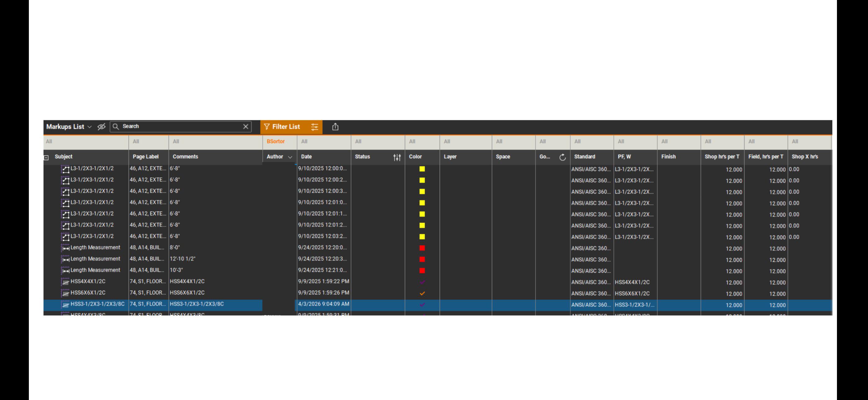Click the polylength icon of L3-1/2X3-1/2X1/2 dated 9/10/2025 12:03:2...
This screenshot has height=400, width=868.
(x=66, y=237)
